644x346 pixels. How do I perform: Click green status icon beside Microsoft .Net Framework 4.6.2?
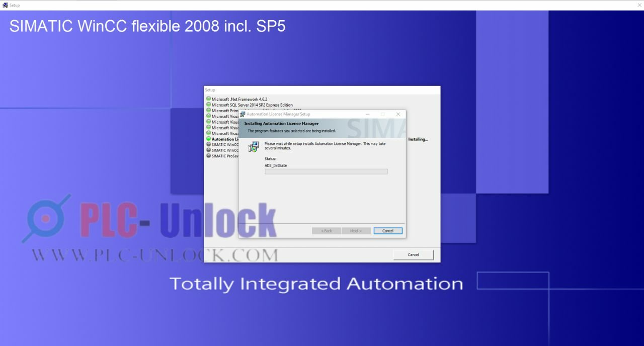click(208, 99)
